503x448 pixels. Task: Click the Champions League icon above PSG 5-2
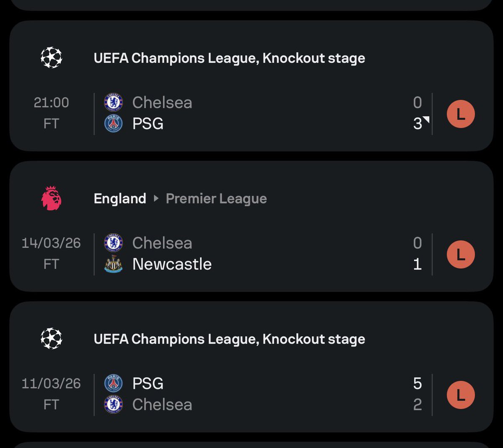(x=52, y=339)
